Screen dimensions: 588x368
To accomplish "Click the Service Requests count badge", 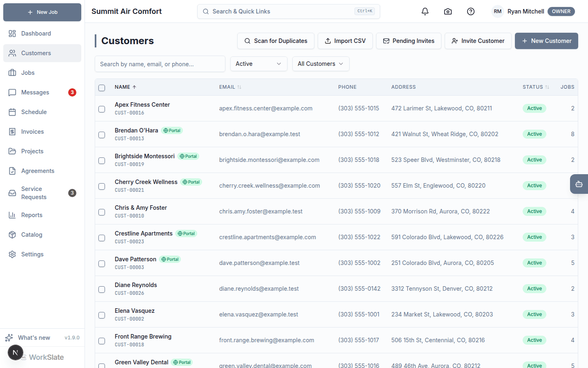I will point(72,193).
